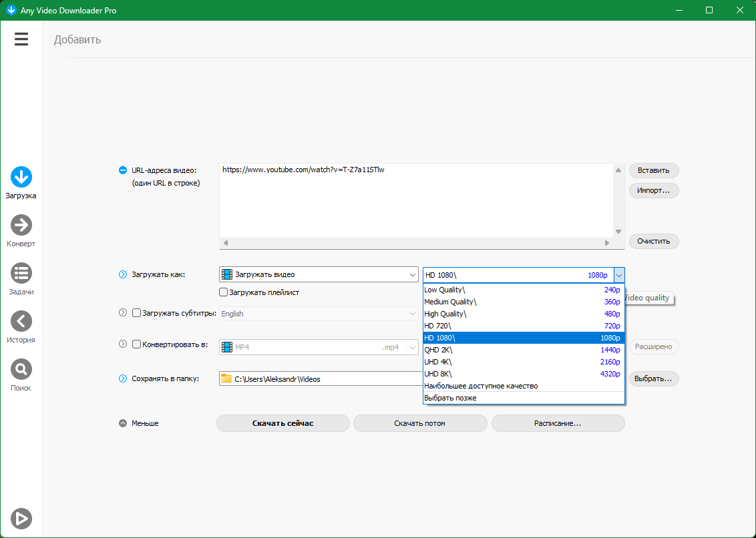This screenshot has height=538, width=756.
Task: Enable the Конвертировать в checkbox
Action: click(137, 344)
